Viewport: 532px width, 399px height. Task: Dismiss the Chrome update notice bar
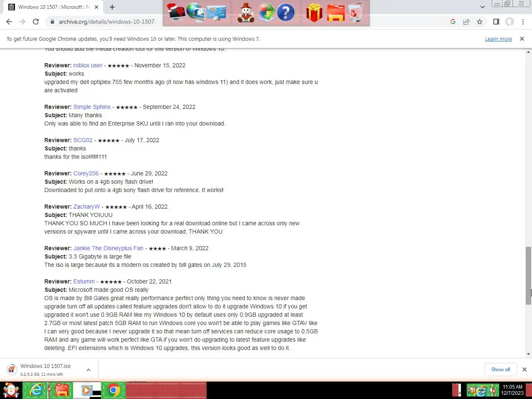tap(522, 39)
